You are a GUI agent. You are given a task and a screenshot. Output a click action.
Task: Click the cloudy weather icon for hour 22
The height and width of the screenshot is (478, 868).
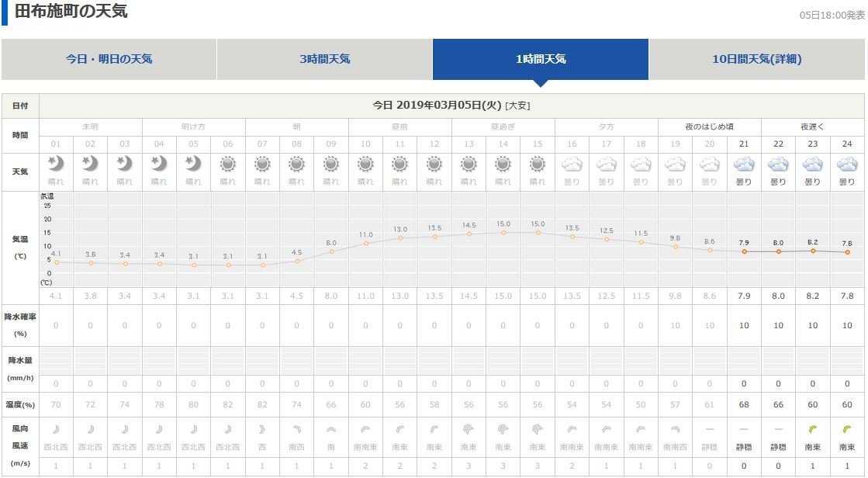tap(778, 165)
